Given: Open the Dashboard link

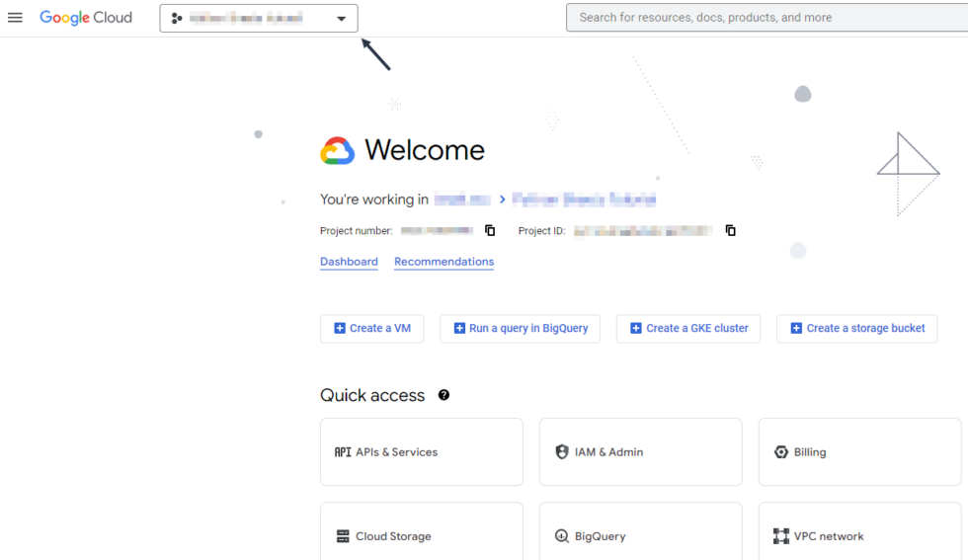Looking at the screenshot, I should click(349, 262).
